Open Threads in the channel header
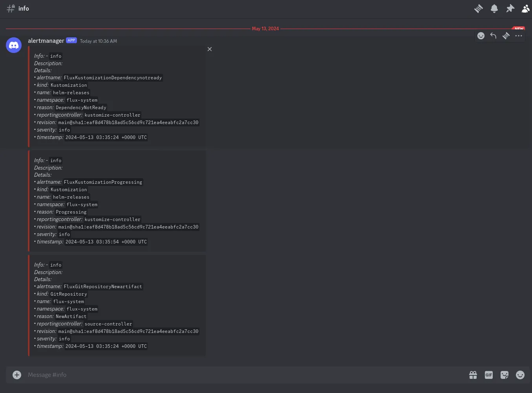The image size is (532, 393). point(478,9)
